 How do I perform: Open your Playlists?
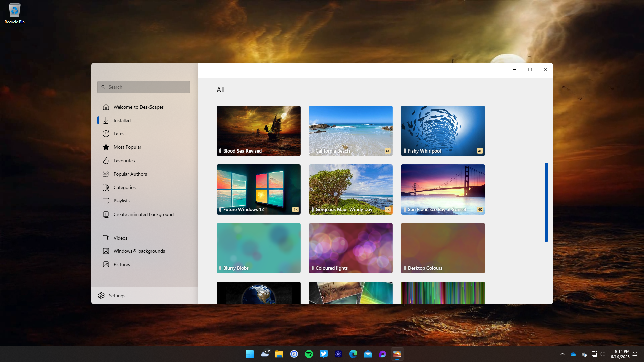pos(122,200)
